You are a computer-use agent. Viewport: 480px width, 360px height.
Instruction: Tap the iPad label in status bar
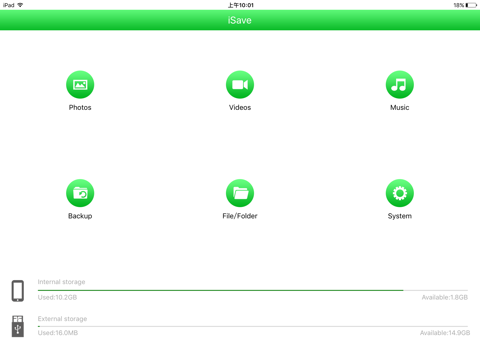pyautogui.click(x=9, y=5)
